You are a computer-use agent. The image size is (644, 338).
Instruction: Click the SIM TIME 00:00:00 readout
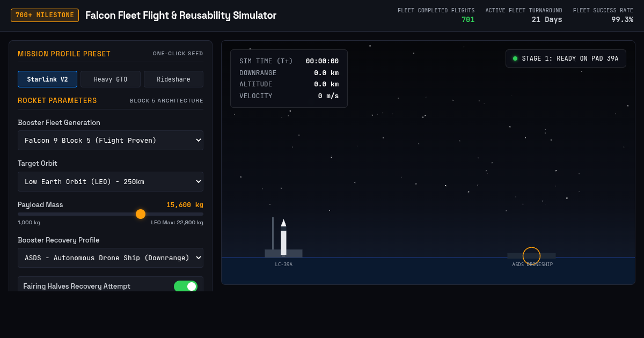click(x=322, y=61)
